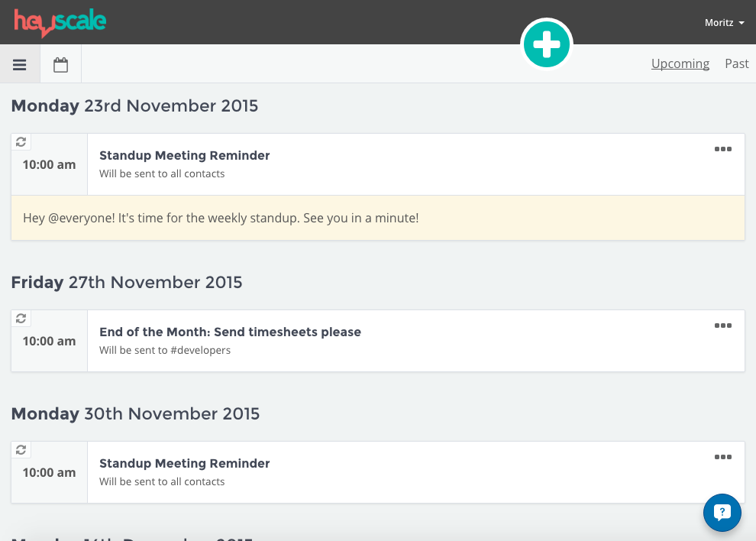Viewport: 756px width, 541px height.
Task: Click Standup Meeting Reminder on 30th November
Action: coord(185,463)
